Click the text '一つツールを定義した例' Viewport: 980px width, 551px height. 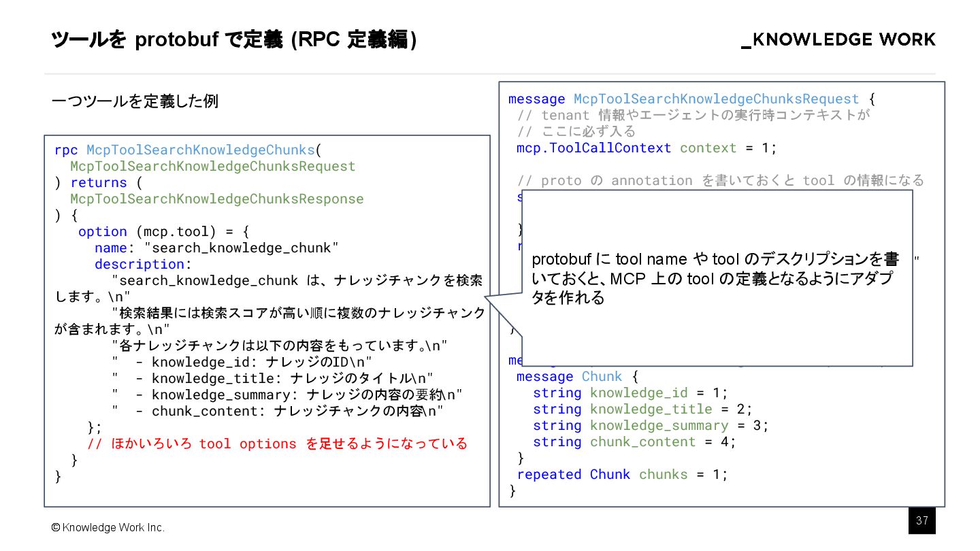coord(135,101)
